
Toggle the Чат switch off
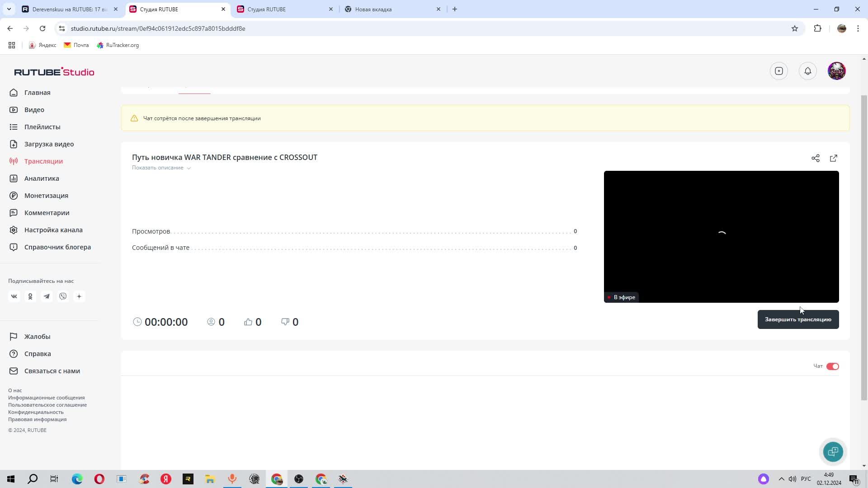[x=833, y=366]
